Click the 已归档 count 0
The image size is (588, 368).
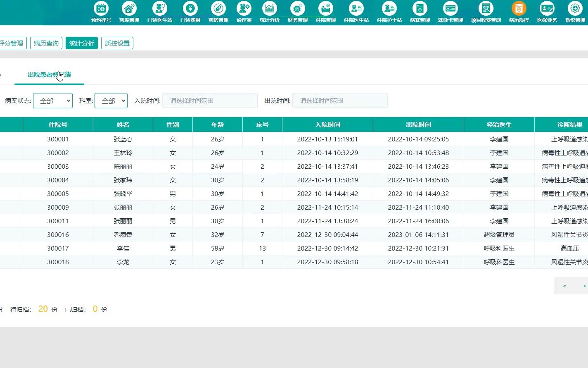click(x=95, y=309)
